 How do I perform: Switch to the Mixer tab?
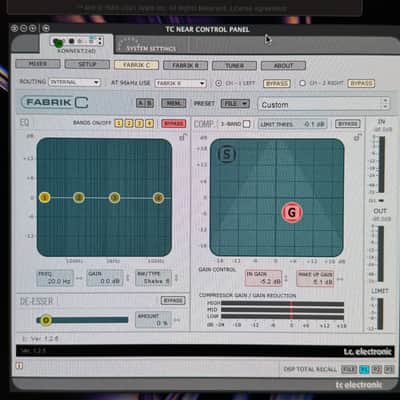click(38, 64)
